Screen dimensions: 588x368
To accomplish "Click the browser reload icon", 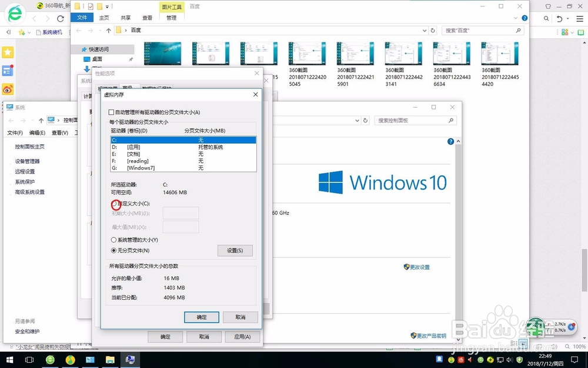I will coord(61,18).
